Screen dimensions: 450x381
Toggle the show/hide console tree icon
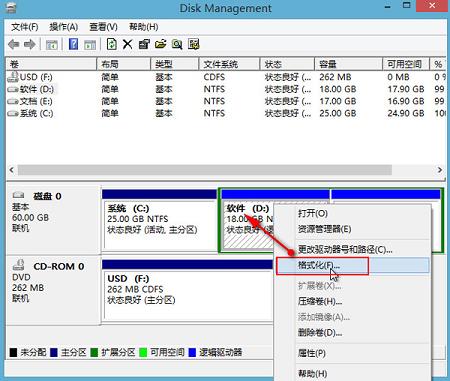(52, 44)
